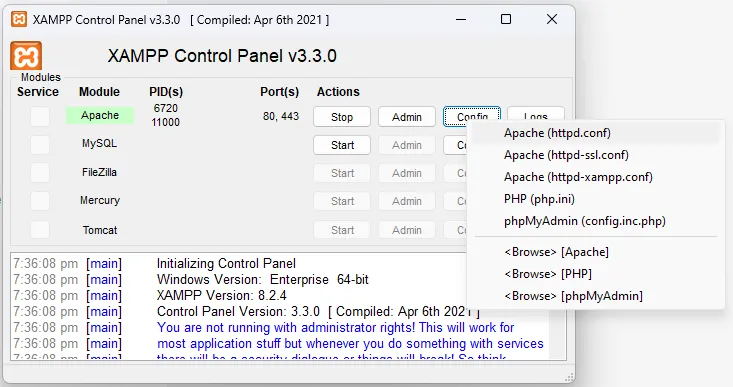
Task: Click the PID(s) column header
Action: coord(166,92)
